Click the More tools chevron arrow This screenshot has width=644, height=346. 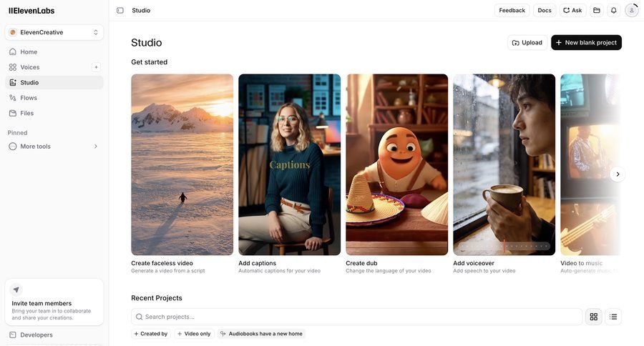pos(96,146)
